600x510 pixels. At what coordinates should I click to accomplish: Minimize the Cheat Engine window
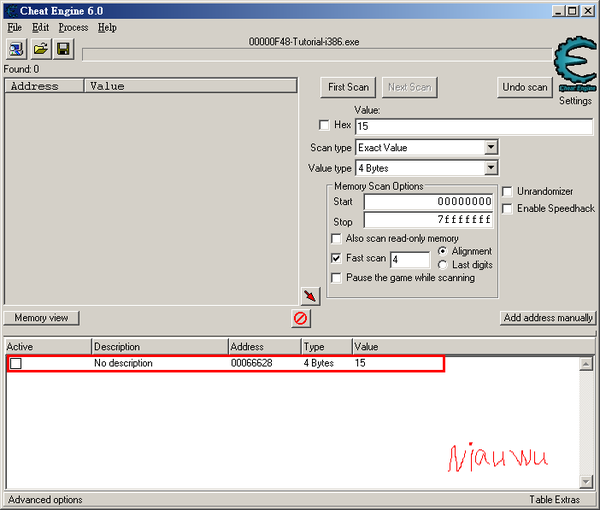tap(558, 11)
